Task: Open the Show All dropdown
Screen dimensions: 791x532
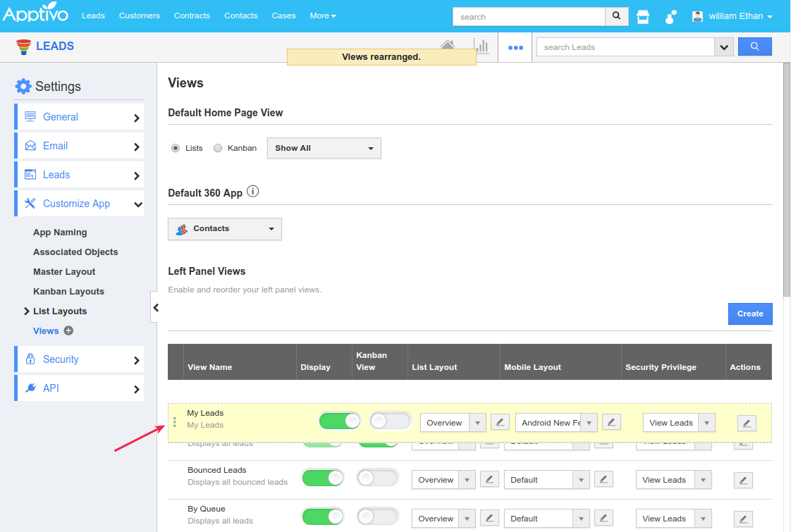Action: tap(324, 148)
